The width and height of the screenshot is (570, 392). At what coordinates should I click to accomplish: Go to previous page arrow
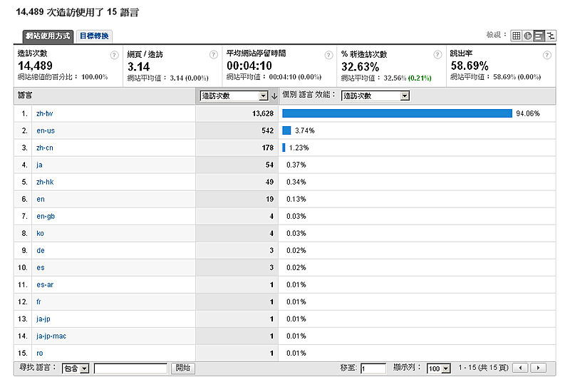point(521,368)
